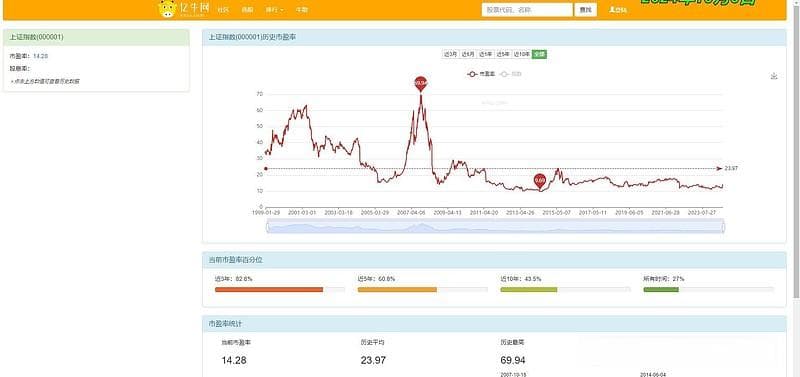Select the 全部 time range button
This screenshot has height=377, width=800.
[x=539, y=54]
